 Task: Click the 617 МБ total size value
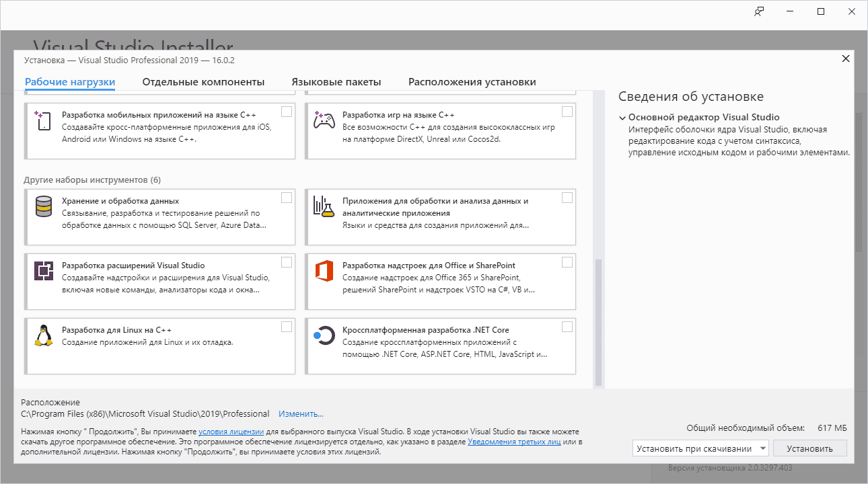pos(832,428)
